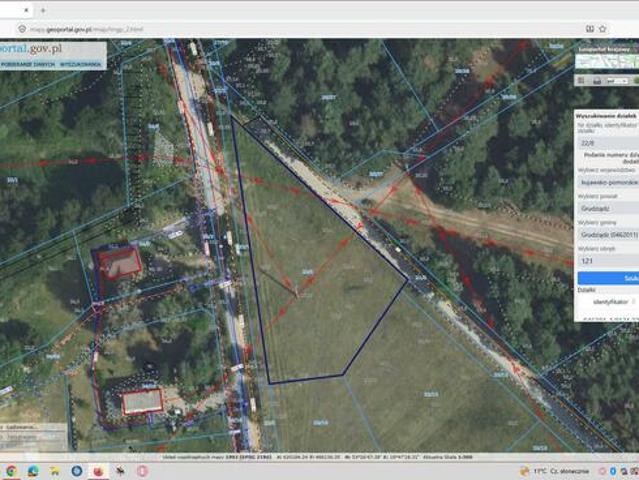Click the blue Szukaj search button
Image resolution: width=639 pixels, height=480 pixels.
pos(608,278)
